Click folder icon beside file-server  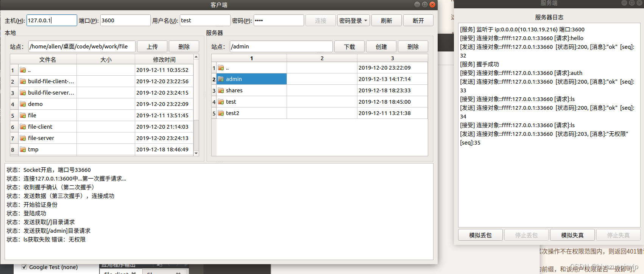(x=23, y=138)
